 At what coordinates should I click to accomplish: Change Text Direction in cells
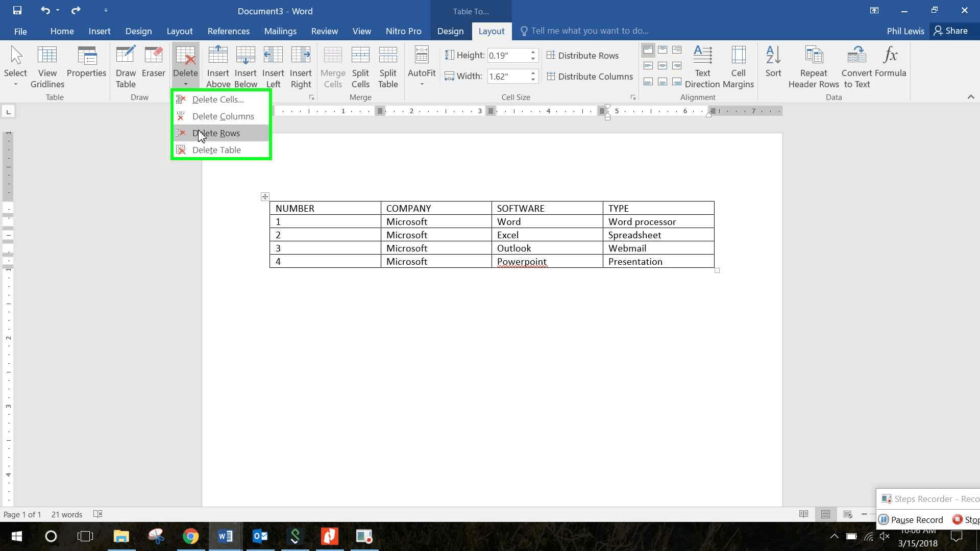[703, 65]
